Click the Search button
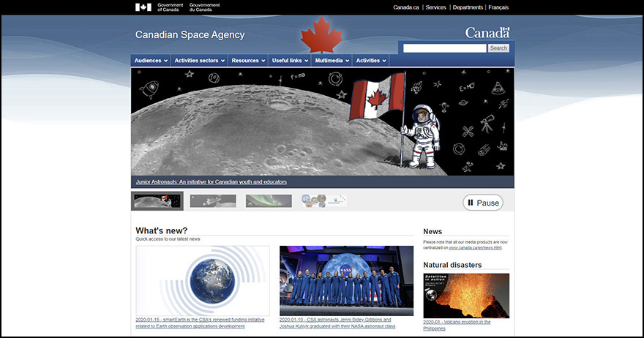The width and height of the screenshot is (644, 338). 498,48
